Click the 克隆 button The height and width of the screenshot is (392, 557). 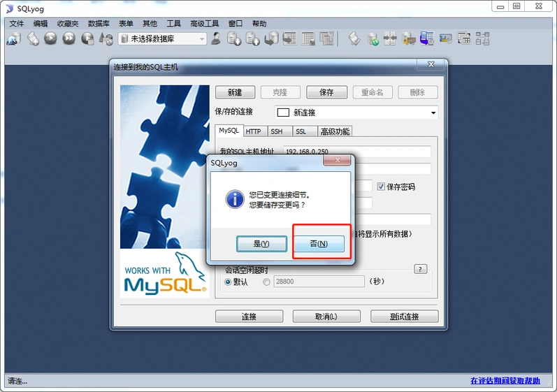pyautogui.click(x=280, y=92)
